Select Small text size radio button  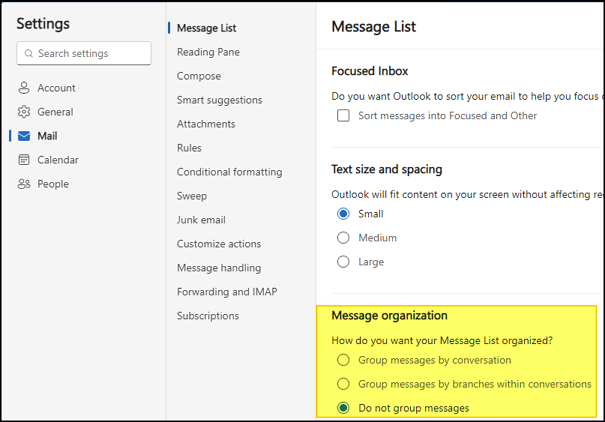coord(343,214)
